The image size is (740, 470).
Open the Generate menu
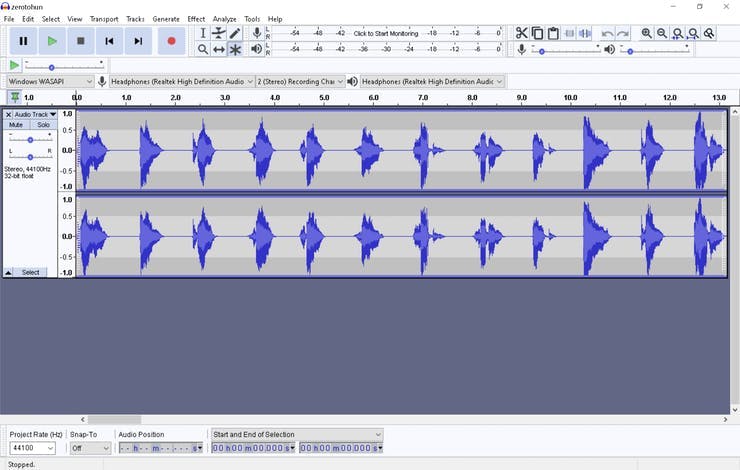point(166,19)
